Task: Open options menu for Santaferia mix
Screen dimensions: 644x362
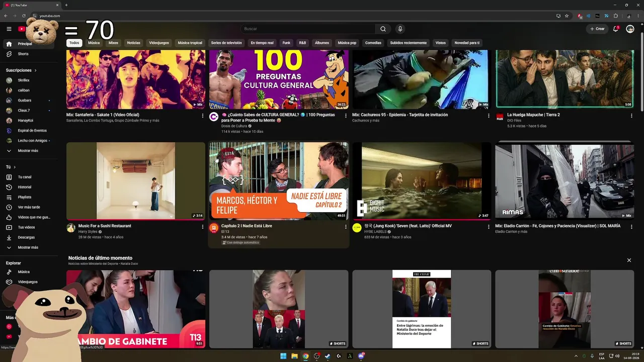Action: 203,116
